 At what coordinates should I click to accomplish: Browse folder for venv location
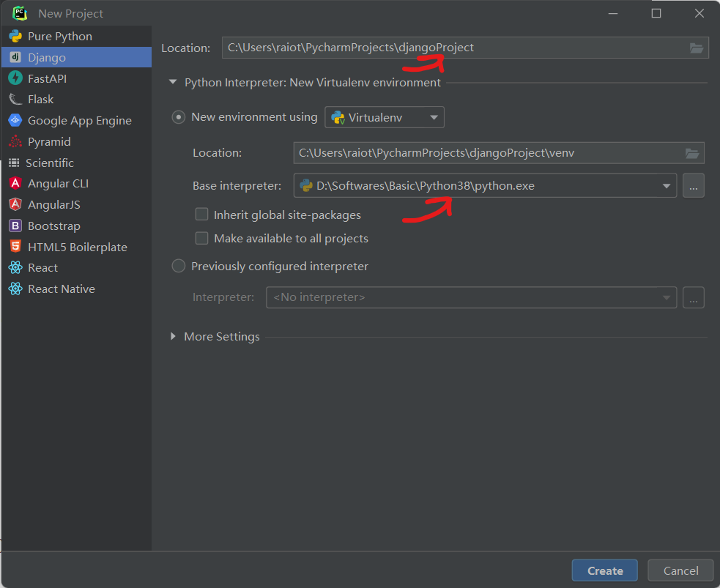click(x=691, y=153)
